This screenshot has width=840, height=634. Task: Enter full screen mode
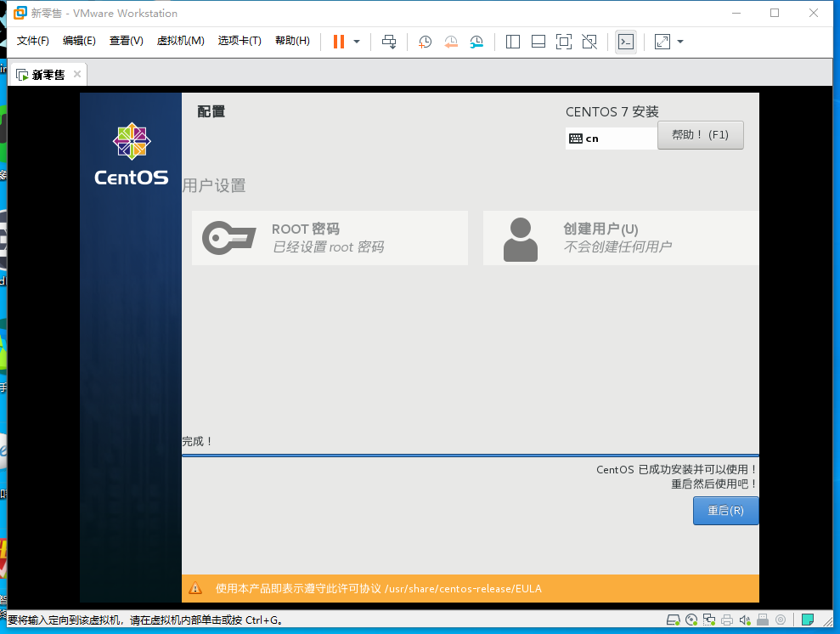[x=564, y=41]
